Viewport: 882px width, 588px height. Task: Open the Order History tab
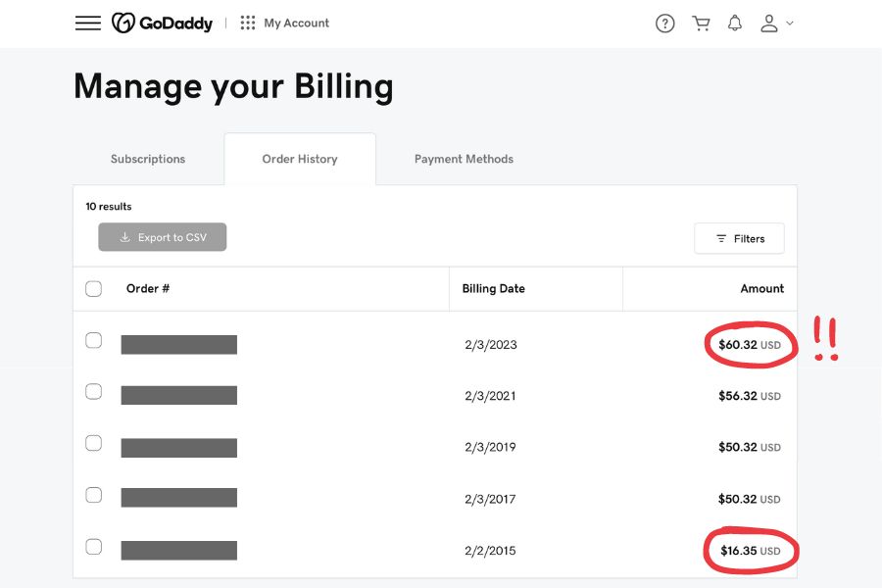[x=300, y=159]
